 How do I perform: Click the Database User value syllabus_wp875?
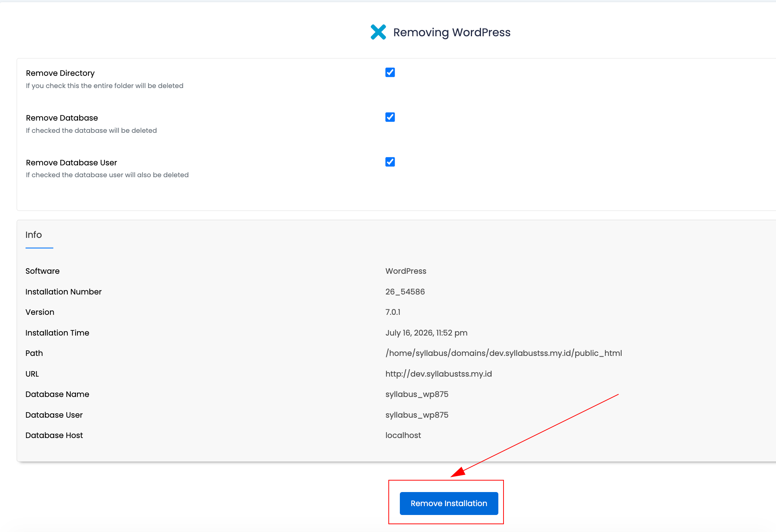(x=417, y=415)
